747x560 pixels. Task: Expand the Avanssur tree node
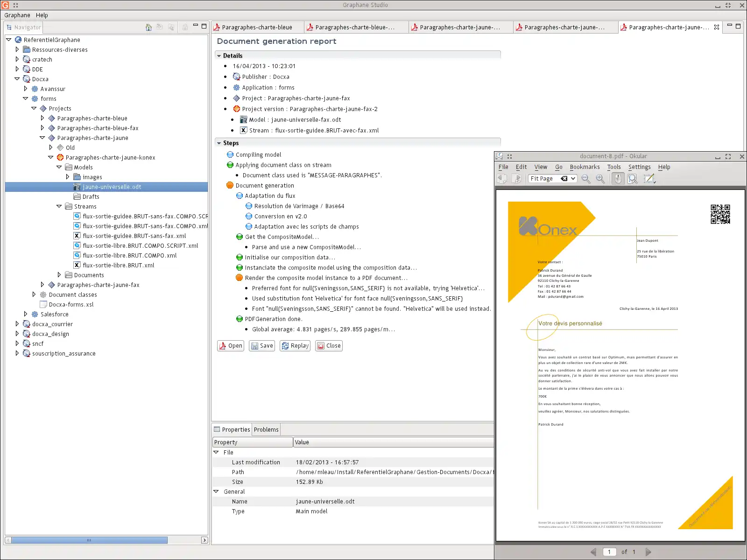pyautogui.click(x=26, y=89)
